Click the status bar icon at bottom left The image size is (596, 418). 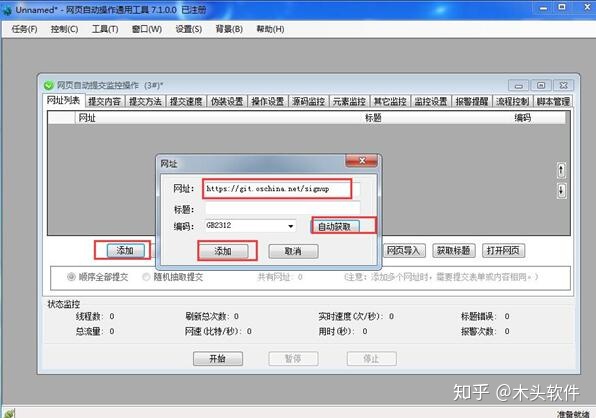pyautogui.click(x=9, y=413)
